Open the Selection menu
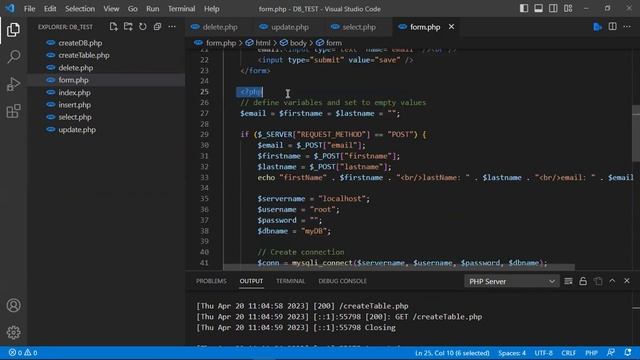The image size is (640, 360). tap(80, 9)
